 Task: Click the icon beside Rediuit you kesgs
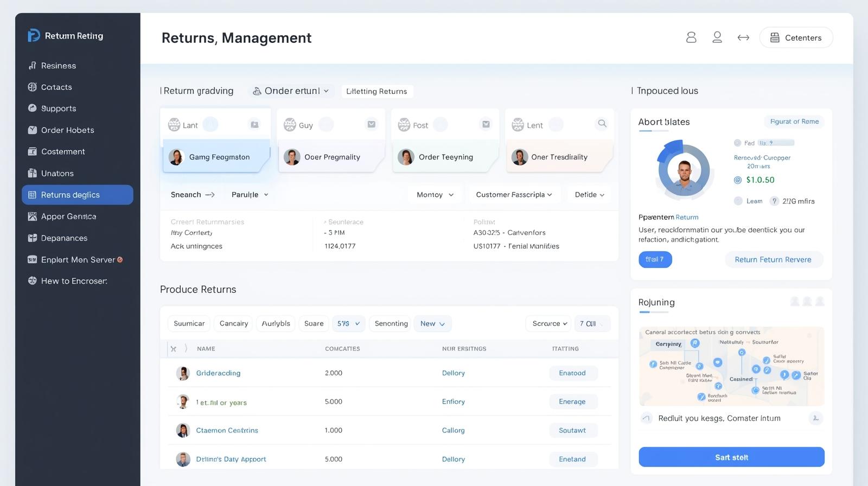[x=646, y=418]
